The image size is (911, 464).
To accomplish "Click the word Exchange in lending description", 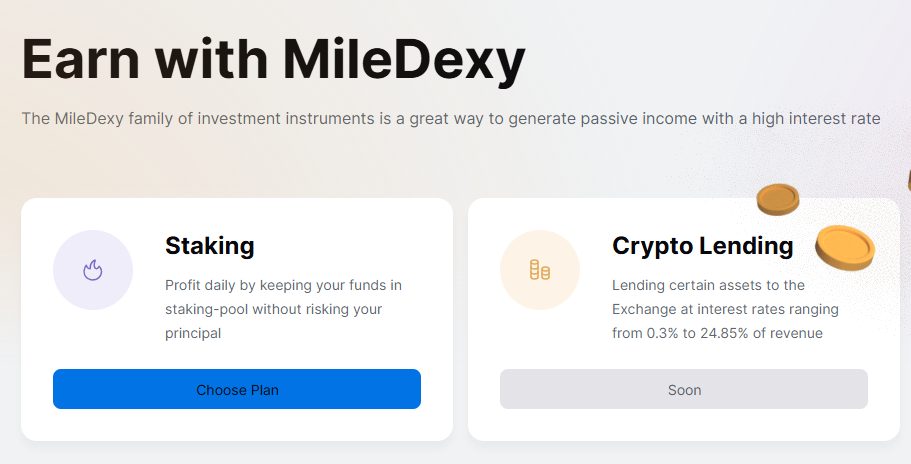I will (x=644, y=309).
